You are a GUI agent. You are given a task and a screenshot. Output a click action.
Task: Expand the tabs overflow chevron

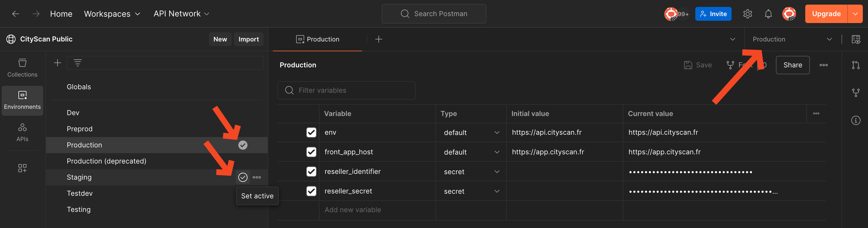[732, 39]
